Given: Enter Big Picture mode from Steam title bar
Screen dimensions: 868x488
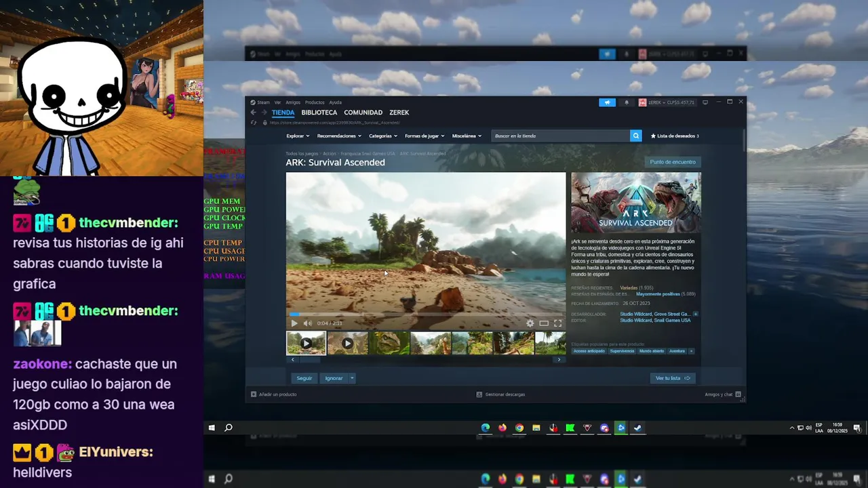Looking at the screenshot, I should (x=705, y=102).
